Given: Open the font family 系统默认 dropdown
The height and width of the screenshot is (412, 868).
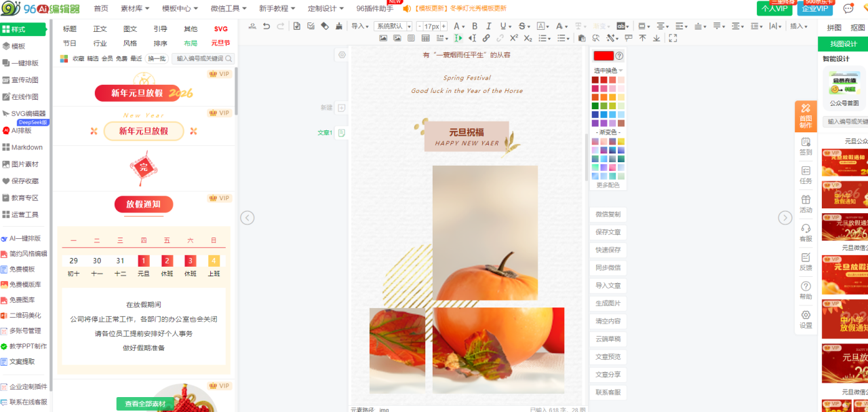Looking at the screenshot, I should pos(393,26).
